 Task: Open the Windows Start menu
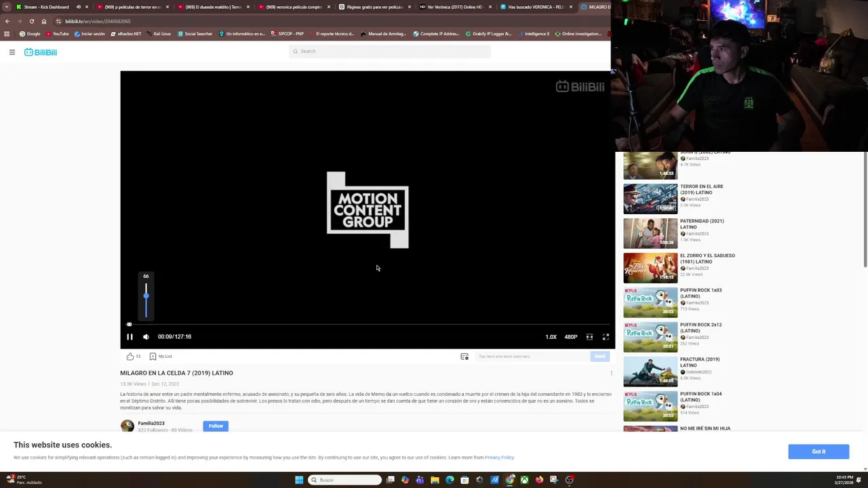point(299,480)
